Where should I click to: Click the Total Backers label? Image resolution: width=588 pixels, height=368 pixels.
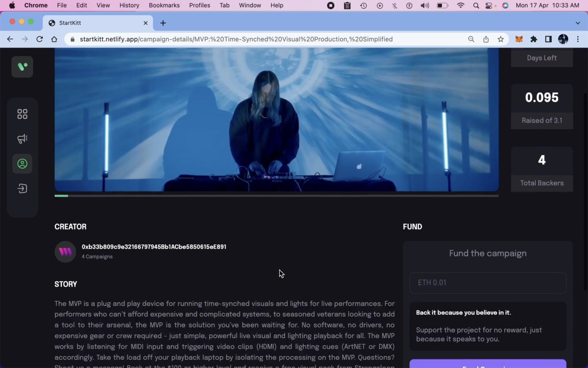pyautogui.click(x=541, y=183)
